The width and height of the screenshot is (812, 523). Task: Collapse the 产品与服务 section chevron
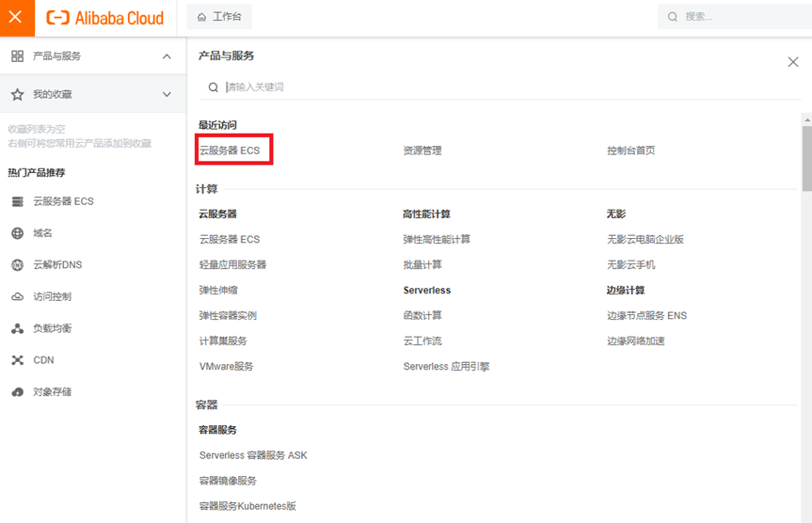(x=167, y=56)
